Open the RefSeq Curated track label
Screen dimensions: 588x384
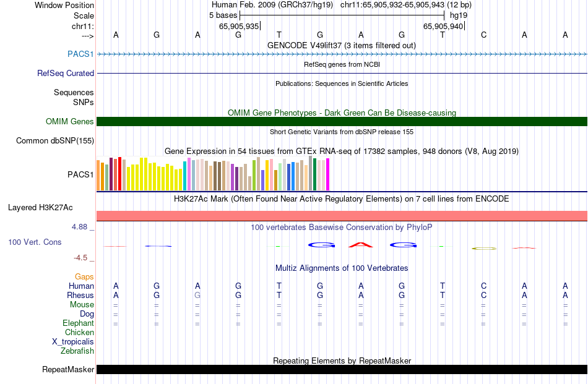point(65,73)
